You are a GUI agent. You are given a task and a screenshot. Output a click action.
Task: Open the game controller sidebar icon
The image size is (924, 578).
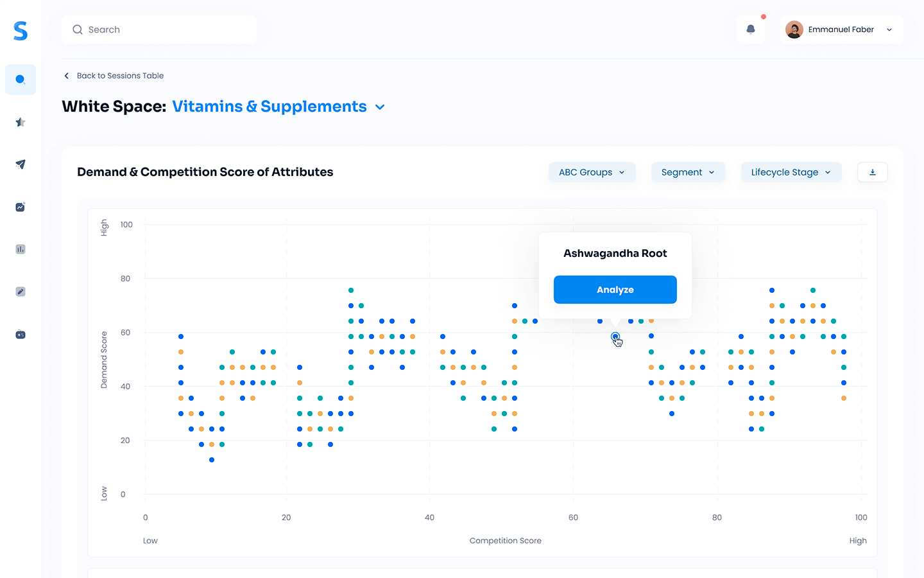21,335
